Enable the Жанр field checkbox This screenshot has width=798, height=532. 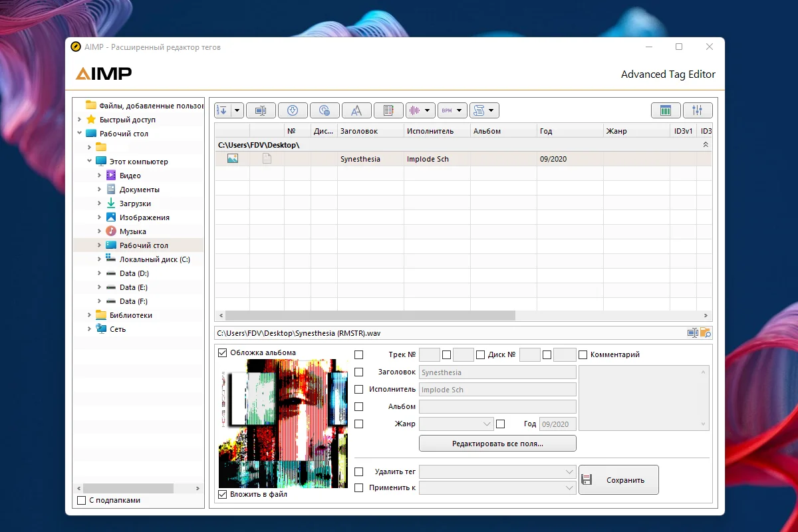coord(359,424)
